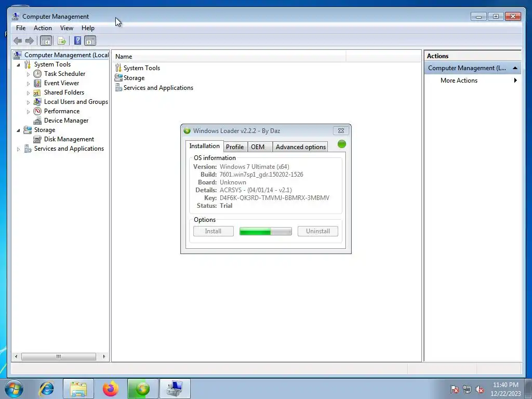Select Device Manager icon in tree
This screenshot has width=532, height=399.
pos(37,121)
